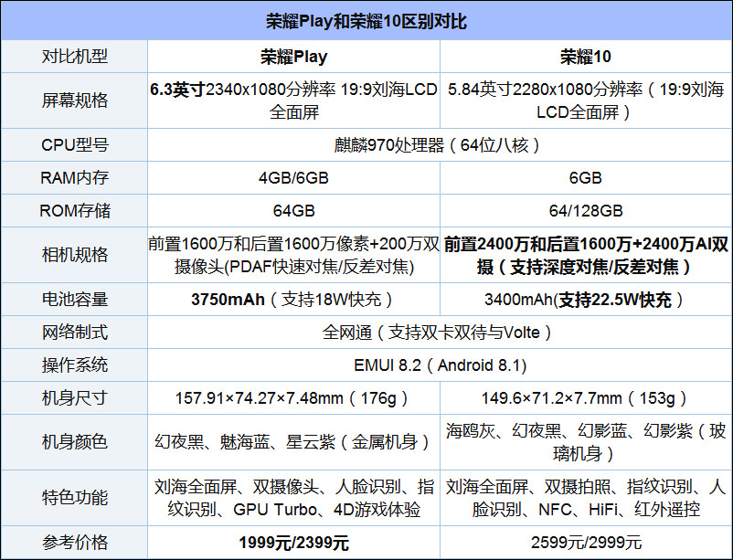Click the 3750mAh battery cell
This screenshot has height=560, width=733.
click(294, 299)
